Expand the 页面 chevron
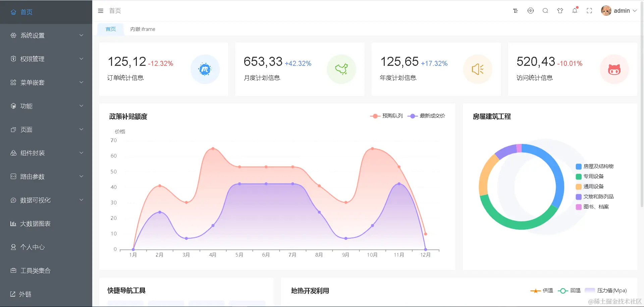 [x=81, y=129]
